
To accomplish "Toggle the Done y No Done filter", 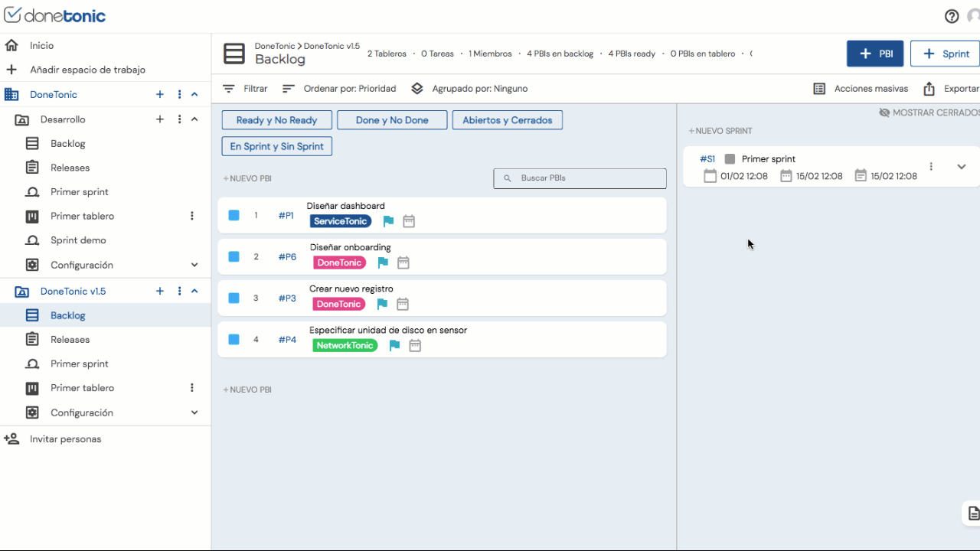I will click(x=392, y=120).
